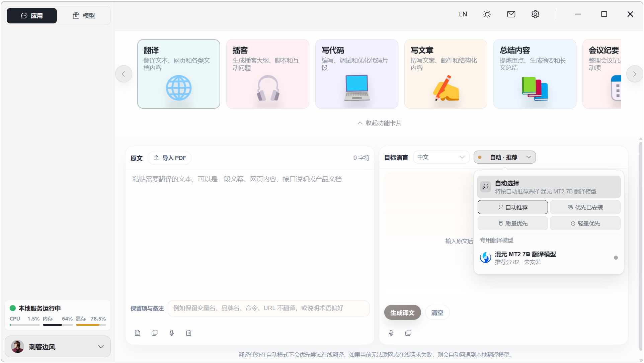Click the 保留项与备注 input field
The image size is (644, 363).
[268, 308]
